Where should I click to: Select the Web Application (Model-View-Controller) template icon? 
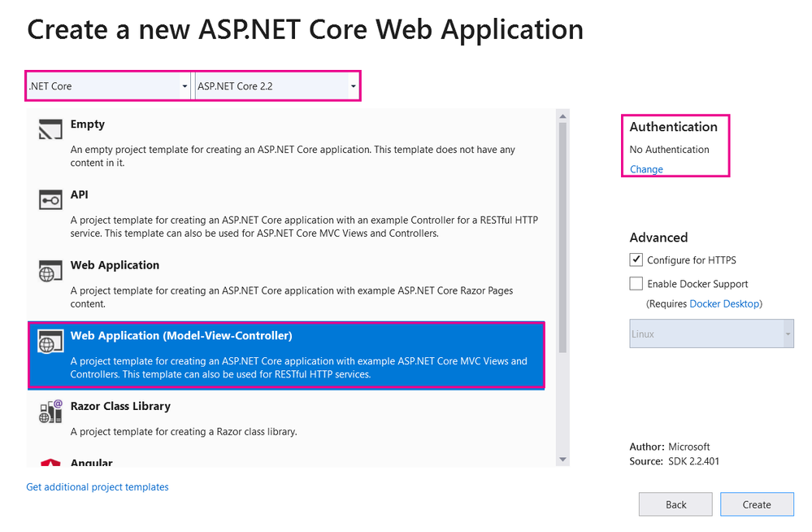tap(50, 340)
